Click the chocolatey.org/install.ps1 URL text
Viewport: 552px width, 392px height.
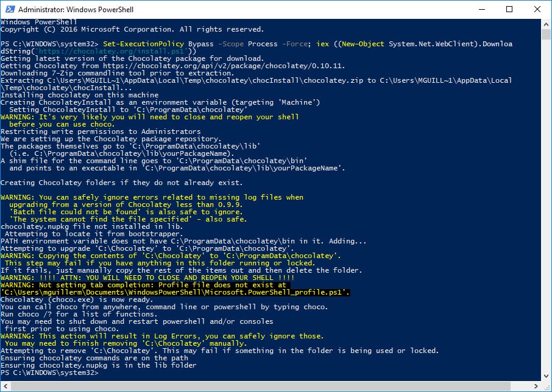pos(113,51)
